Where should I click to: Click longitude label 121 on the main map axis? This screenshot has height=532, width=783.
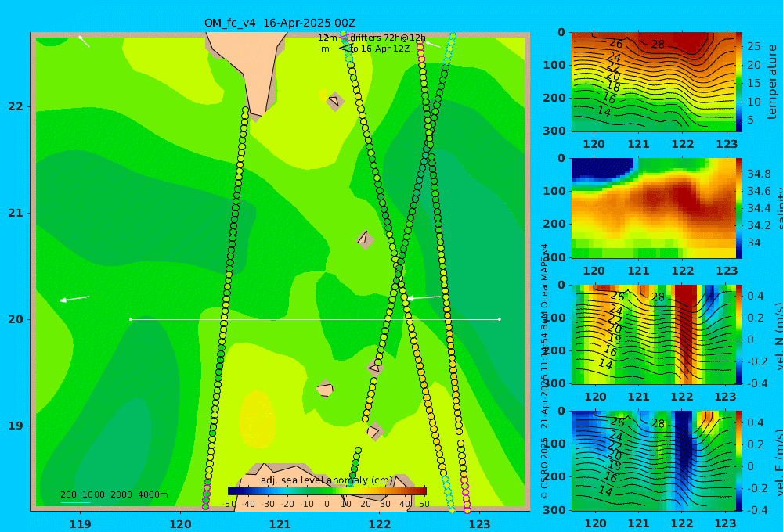[x=280, y=524]
